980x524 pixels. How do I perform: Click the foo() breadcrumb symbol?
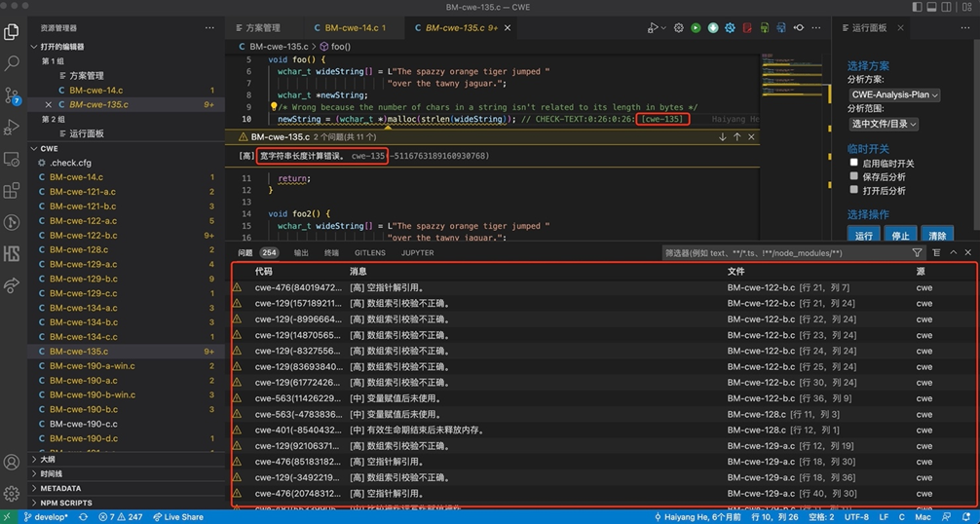336,47
